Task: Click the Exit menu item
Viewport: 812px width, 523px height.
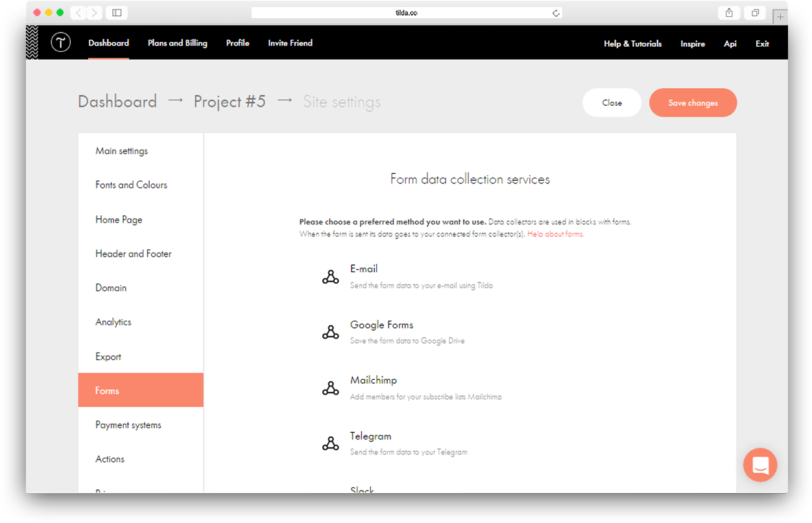Action: point(762,43)
